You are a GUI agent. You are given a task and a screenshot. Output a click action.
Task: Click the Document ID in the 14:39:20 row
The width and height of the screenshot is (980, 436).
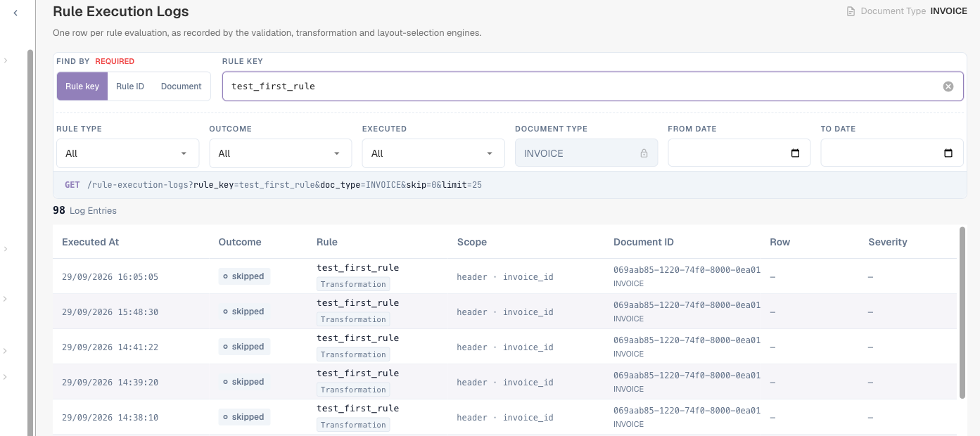tap(687, 376)
